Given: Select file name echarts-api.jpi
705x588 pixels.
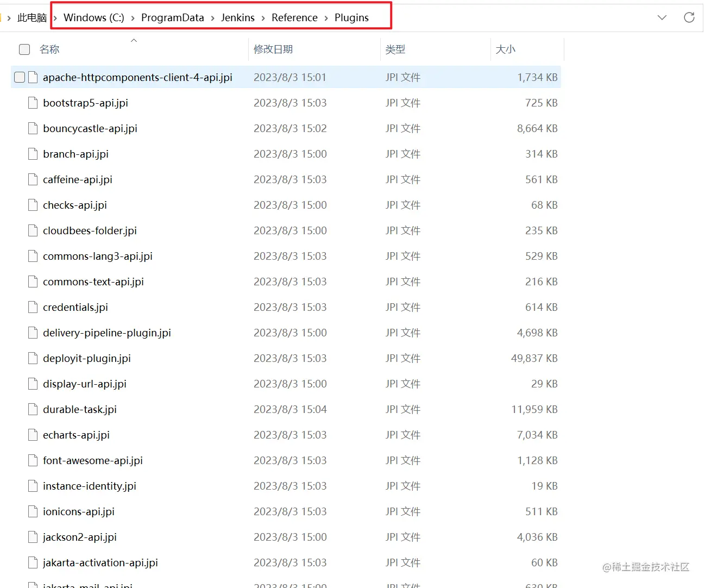Looking at the screenshot, I should tap(77, 435).
